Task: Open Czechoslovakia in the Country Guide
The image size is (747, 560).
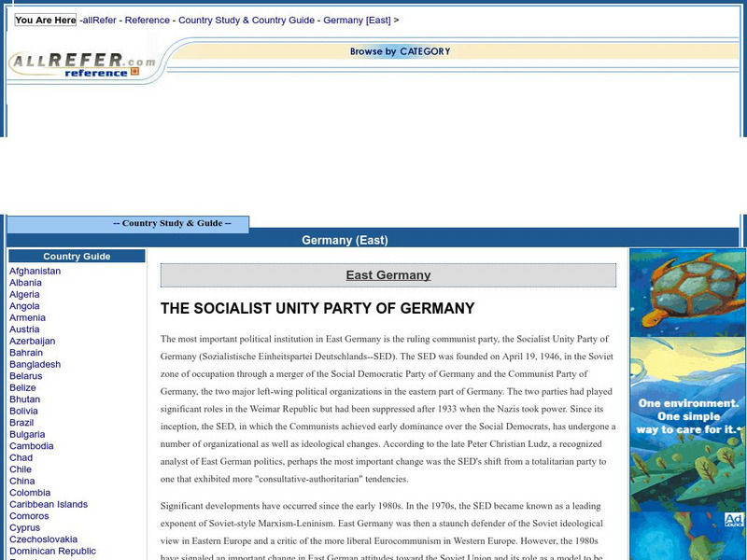Action: click(43, 539)
